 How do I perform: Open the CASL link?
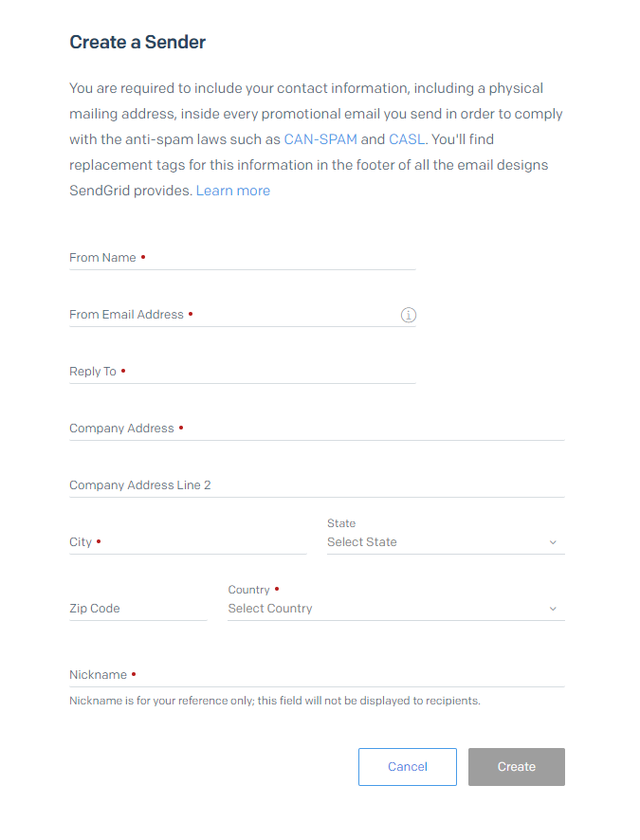click(407, 139)
